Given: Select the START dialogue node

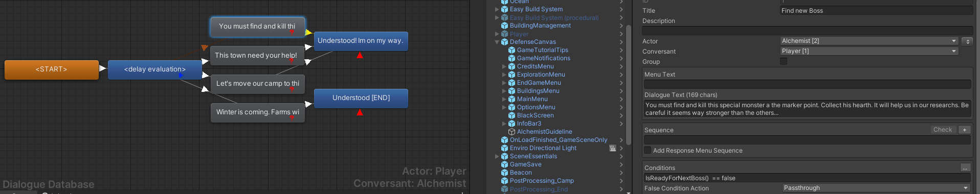Looking at the screenshot, I should pyautogui.click(x=52, y=69).
